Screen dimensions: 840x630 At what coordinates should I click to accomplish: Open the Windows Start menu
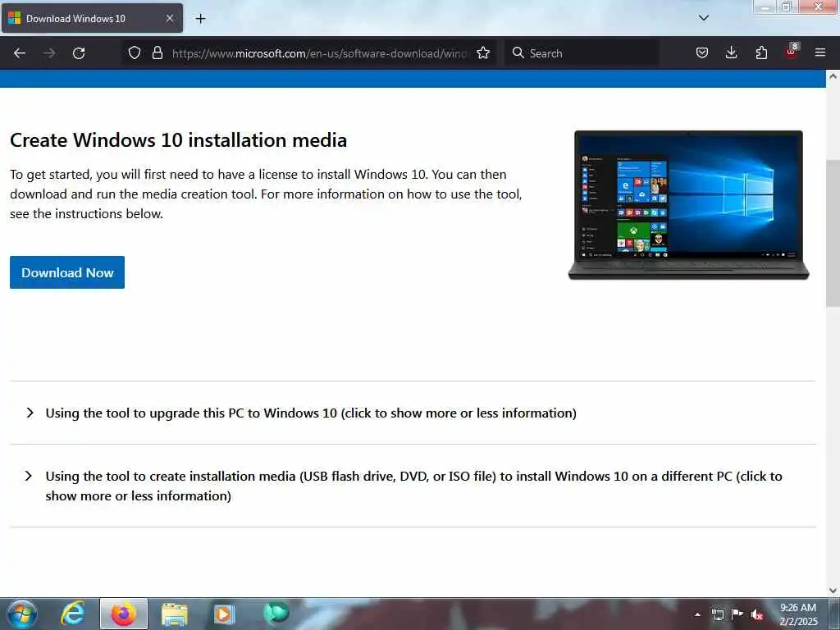[21, 614]
